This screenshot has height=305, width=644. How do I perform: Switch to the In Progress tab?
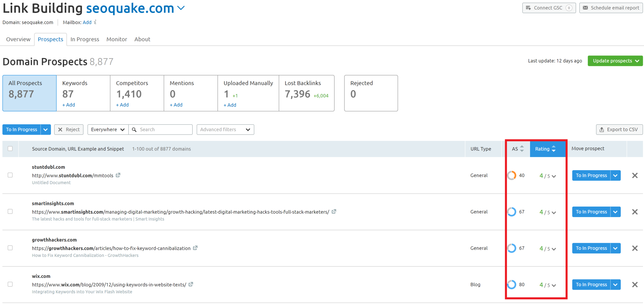(85, 39)
